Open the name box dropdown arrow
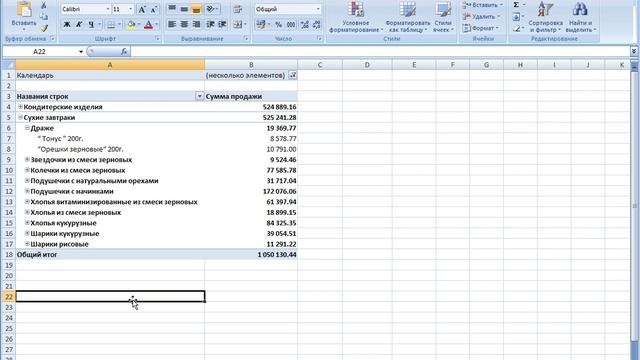 (x=81, y=51)
